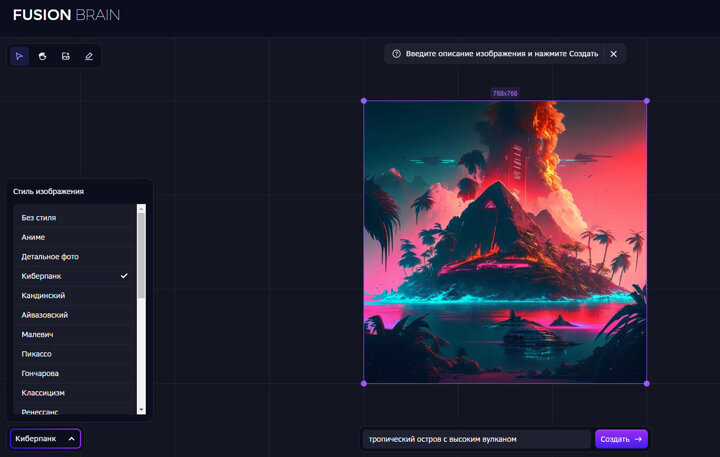This screenshot has width=720, height=457.
Task: Select the Гончарова style
Action: pos(75,373)
